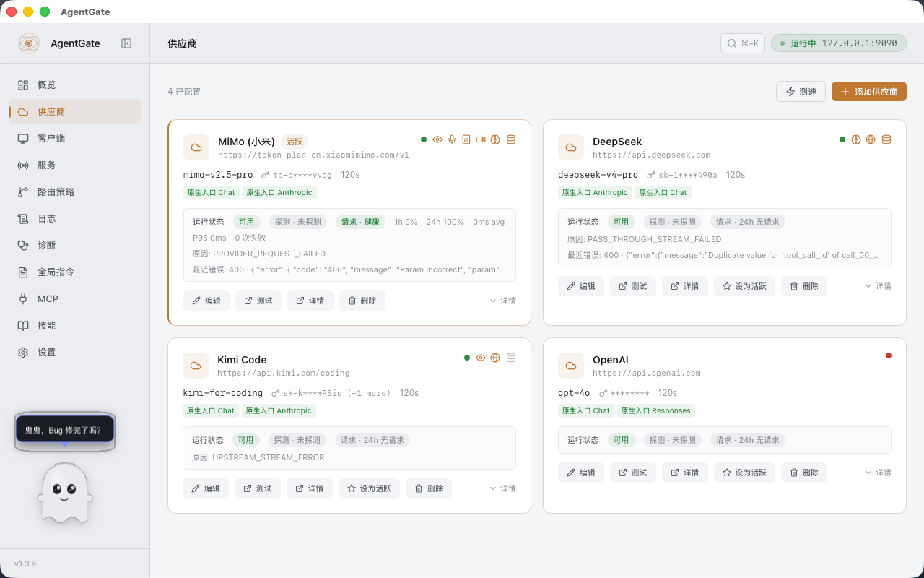
Task: Open 设置 settings
Action: pos(74,352)
